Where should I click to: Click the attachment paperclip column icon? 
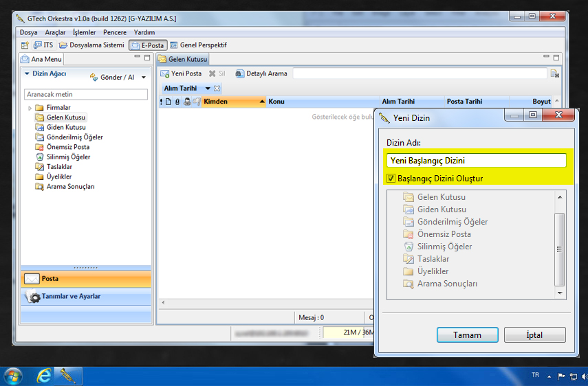coord(177,102)
